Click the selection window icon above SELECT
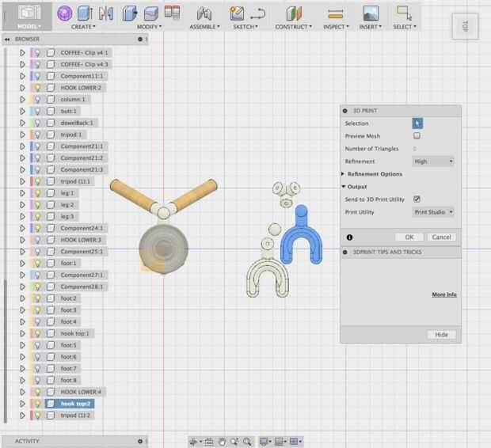Image resolution: width=491 pixels, height=448 pixels. point(404,13)
